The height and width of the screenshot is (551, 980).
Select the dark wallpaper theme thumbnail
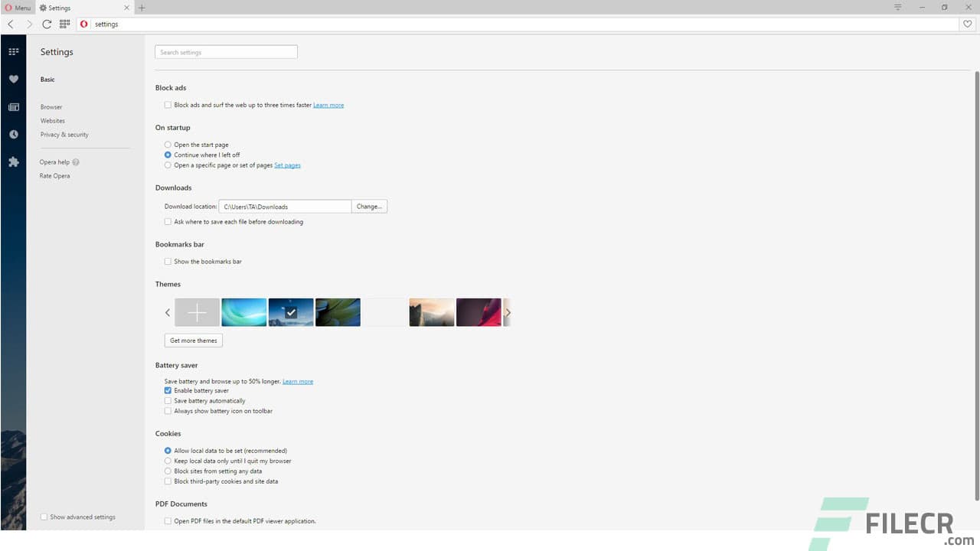[x=291, y=311]
